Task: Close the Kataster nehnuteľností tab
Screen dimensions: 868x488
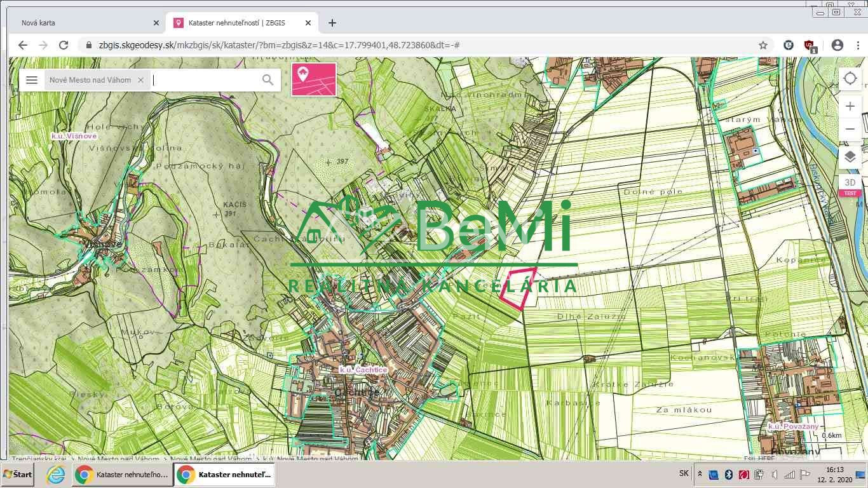Action: tap(308, 23)
